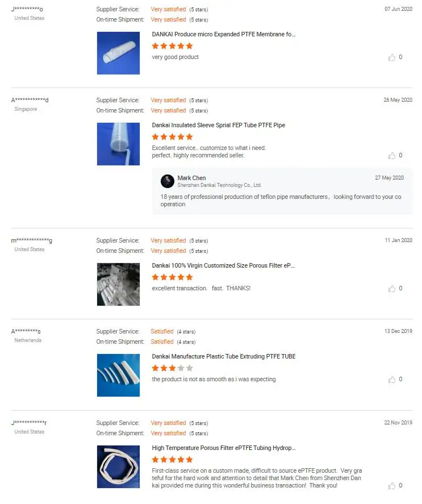Viewport: 422px width, 504px height.
Task: Click the five-star rating on PTFE Membrane review
Action: [173, 46]
